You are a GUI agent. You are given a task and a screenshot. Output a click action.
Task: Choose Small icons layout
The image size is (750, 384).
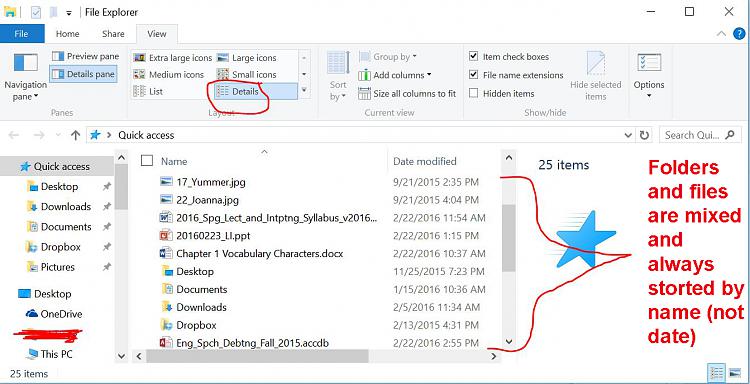click(x=247, y=75)
